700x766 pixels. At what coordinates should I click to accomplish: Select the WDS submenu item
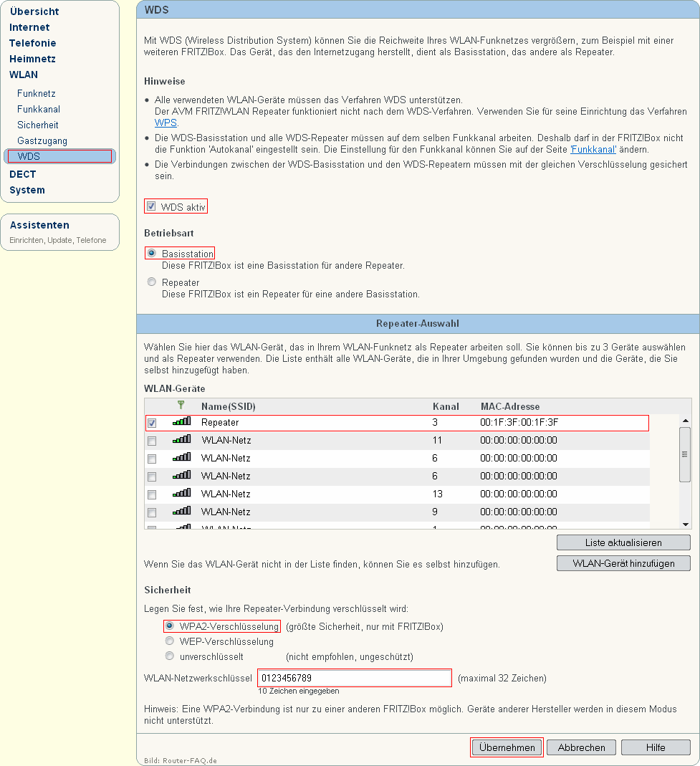point(59,156)
